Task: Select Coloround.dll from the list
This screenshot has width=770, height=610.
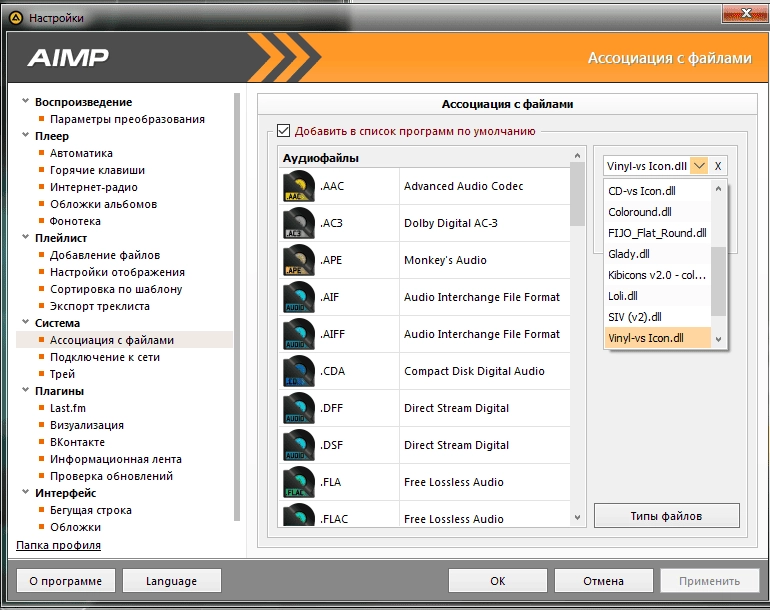Action: click(658, 212)
